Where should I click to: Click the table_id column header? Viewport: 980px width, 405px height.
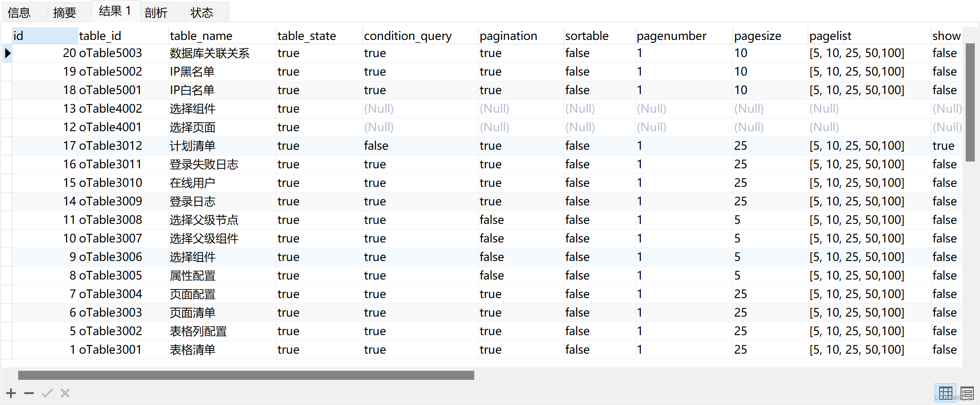coord(123,36)
